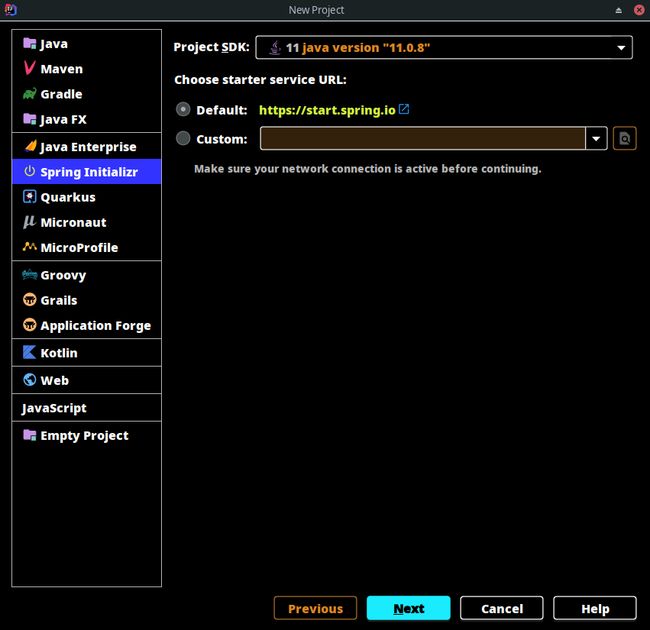Choose the Java FX project type

click(87, 119)
